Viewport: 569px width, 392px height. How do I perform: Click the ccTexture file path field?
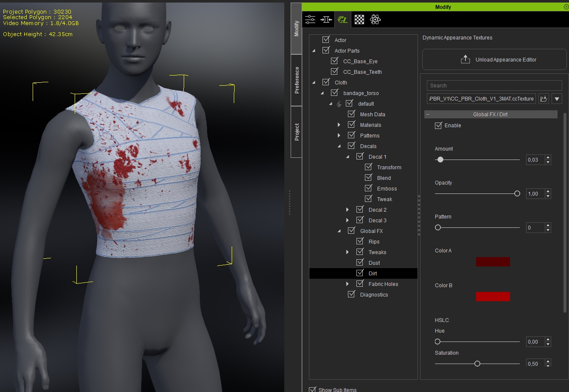(482, 99)
